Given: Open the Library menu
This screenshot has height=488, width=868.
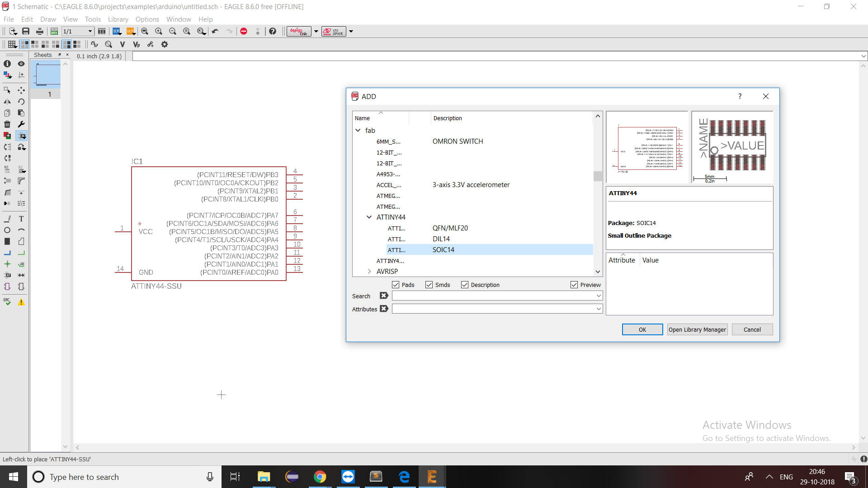Looking at the screenshot, I should coord(118,19).
